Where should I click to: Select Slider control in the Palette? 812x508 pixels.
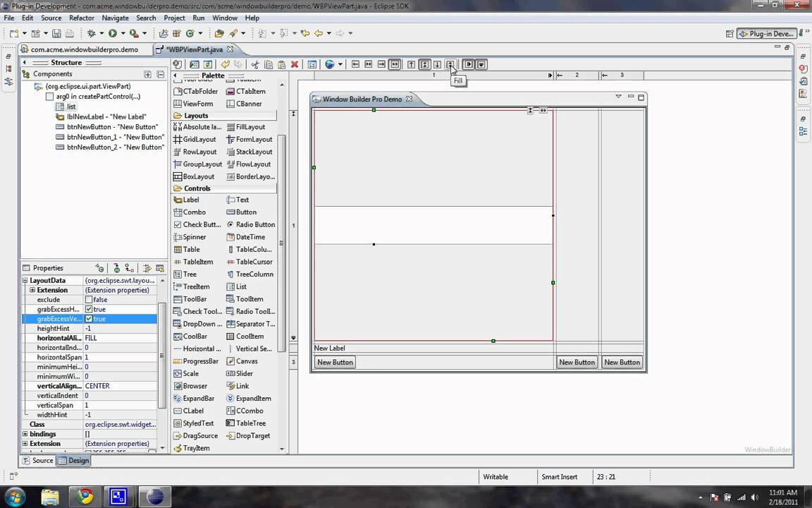(x=239, y=374)
